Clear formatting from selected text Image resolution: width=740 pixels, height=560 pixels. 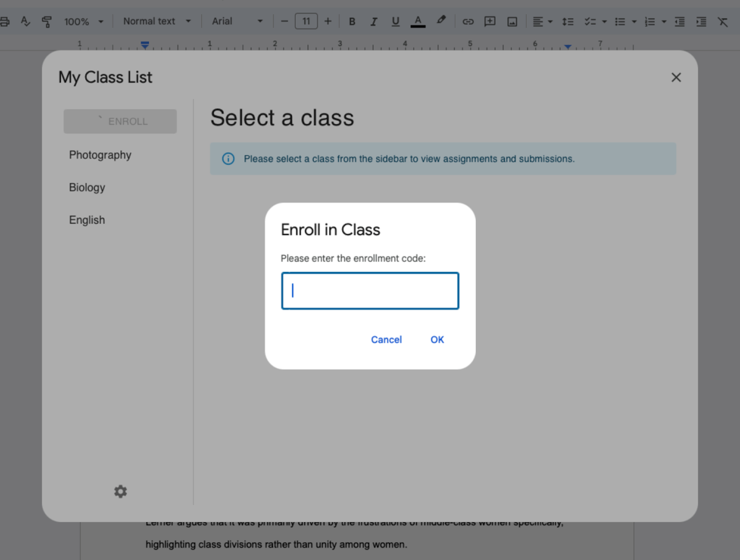click(x=723, y=21)
